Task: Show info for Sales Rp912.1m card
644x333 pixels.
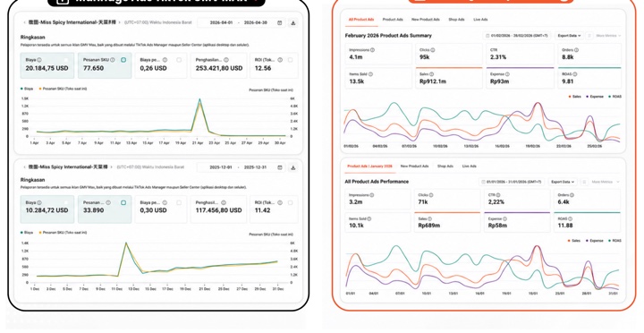Action: pyautogui.click(x=431, y=74)
